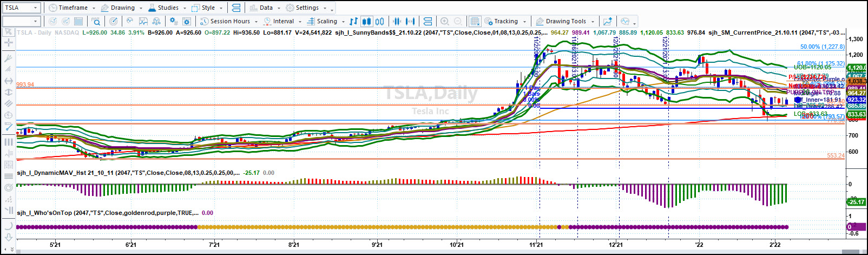Switch chart to OHLC bar style
Screen dimensions: 868x255
(x=353, y=22)
